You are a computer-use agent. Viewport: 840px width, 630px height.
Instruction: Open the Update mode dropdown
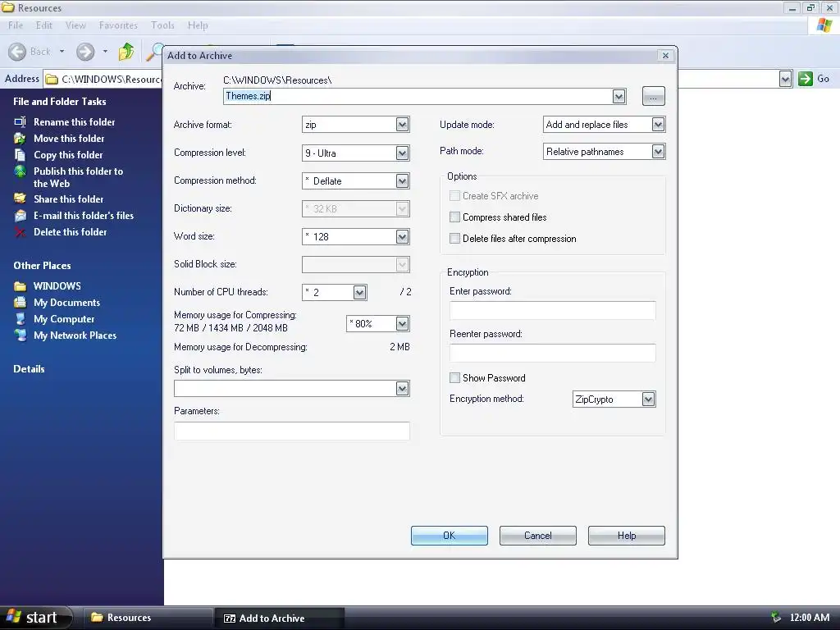658,125
